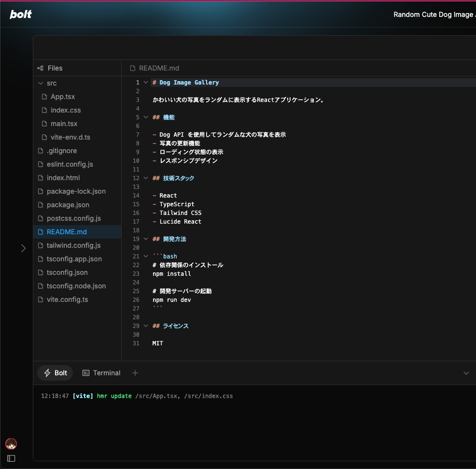Open the Files panel icon

click(41, 68)
